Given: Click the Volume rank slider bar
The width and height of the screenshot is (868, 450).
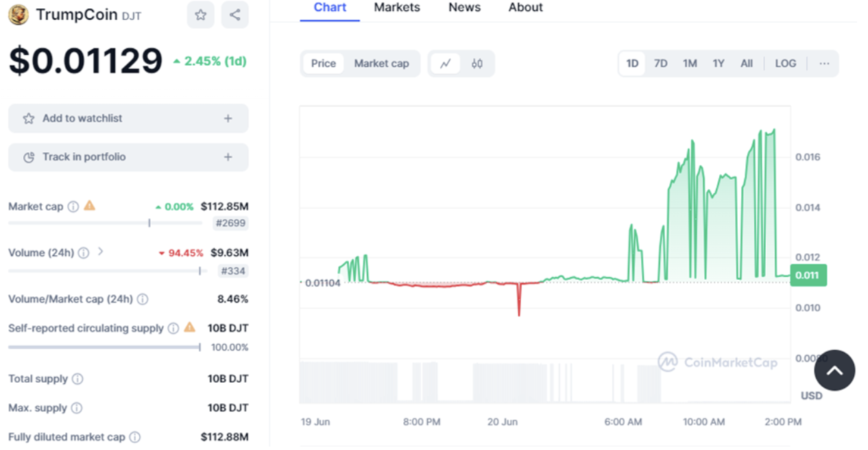Looking at the screenshot, I should click(108, 271).
